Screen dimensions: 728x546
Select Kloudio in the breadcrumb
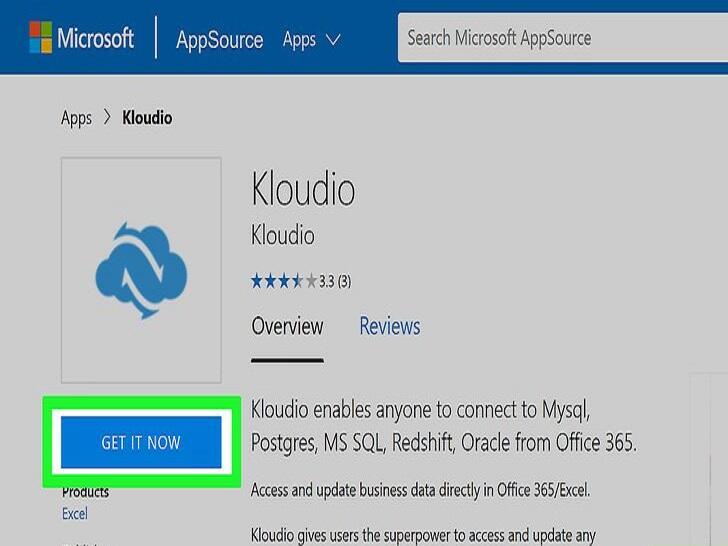[147, 118]
